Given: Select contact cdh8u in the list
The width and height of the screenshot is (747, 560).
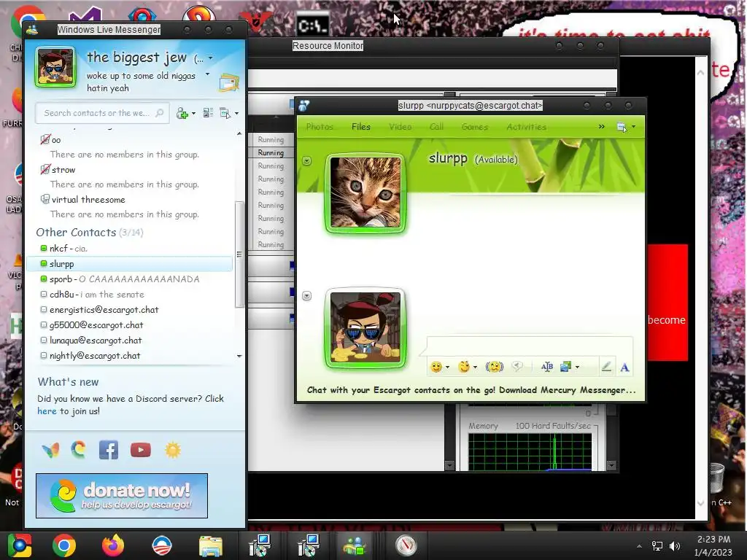Looking at the screenshot, I should click(x=130, y=295).
